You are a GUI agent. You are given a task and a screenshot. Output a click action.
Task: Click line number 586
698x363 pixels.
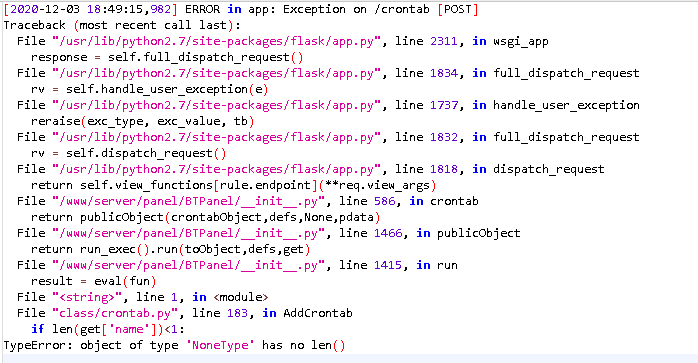pyautogui.click(x=385, y=202)
